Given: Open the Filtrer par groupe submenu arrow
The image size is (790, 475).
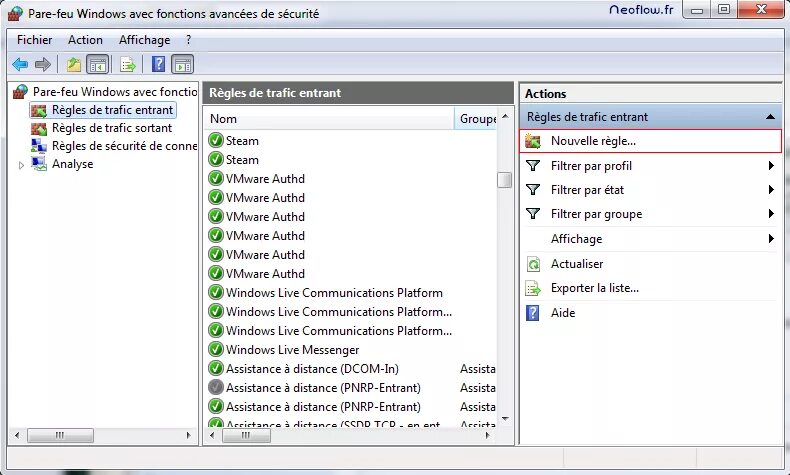Looking at the screenshot, I should pos(771,214).
